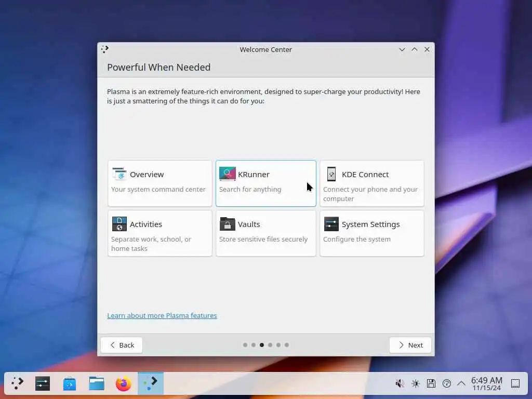This screenshot has width=532, height=399.
Task: Click the updates notifier tray icon
Action: tap(446, 383)
